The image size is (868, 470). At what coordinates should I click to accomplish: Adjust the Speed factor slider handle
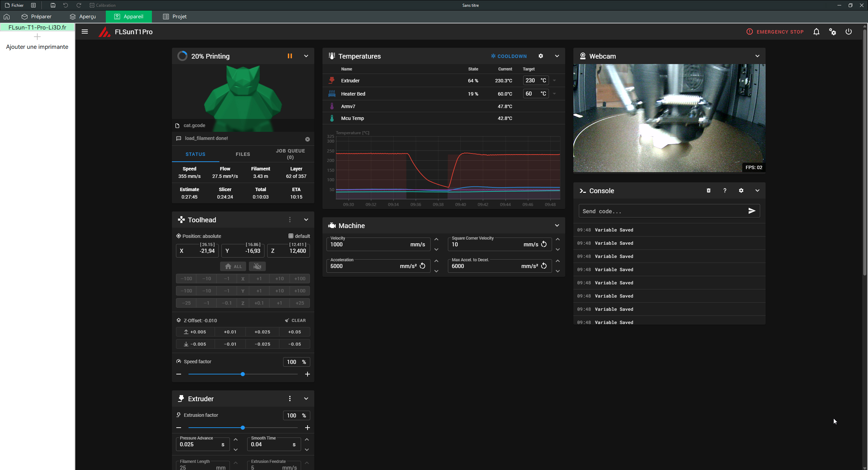(243, 374)
